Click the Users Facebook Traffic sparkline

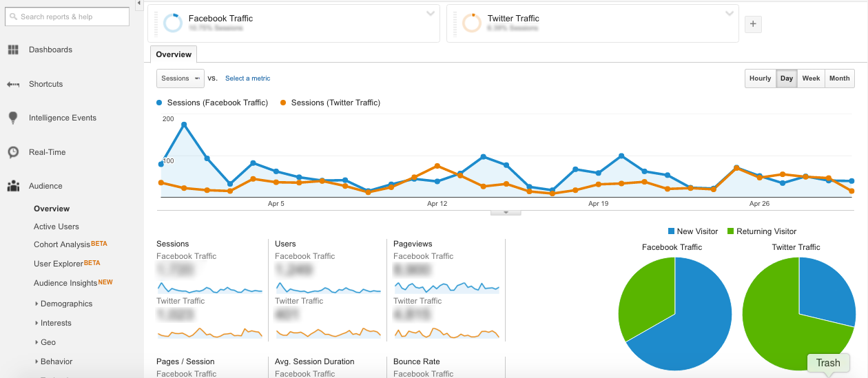[x=328, y=288]
